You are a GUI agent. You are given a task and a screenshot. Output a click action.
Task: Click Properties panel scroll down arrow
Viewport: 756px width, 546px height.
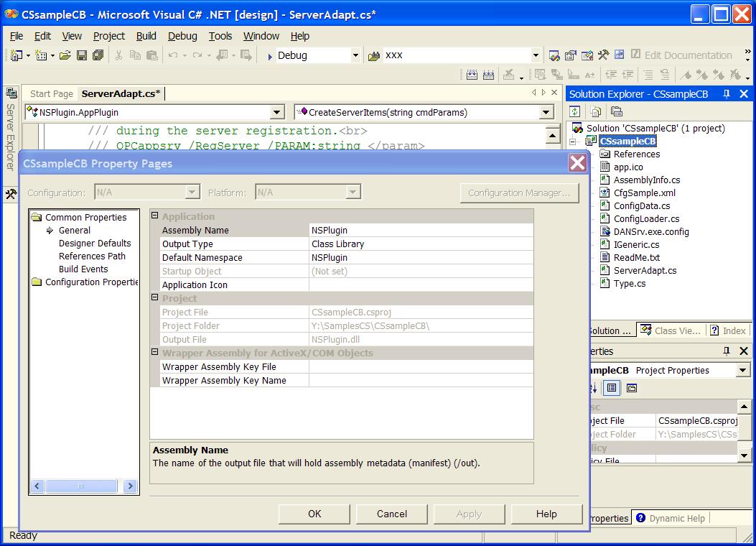click(744, 455)
